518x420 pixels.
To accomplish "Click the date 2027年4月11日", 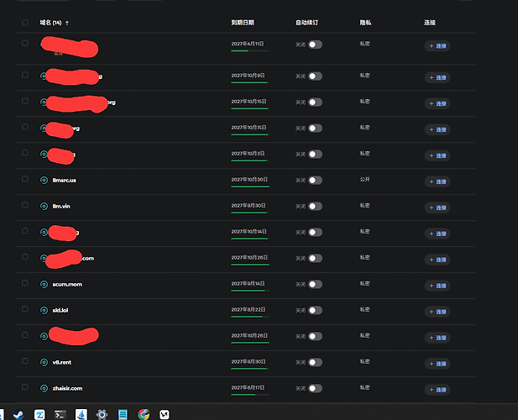I will (248, 44).
